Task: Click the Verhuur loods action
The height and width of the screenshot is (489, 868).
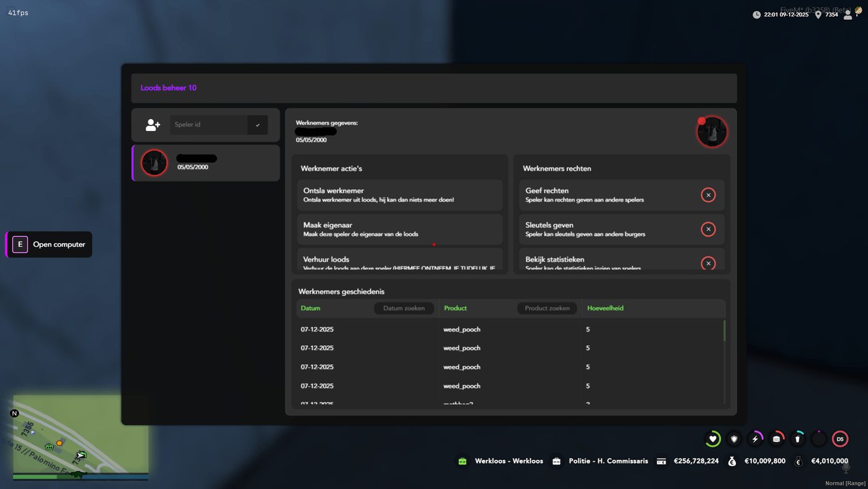Action: [x=400, y=261]
